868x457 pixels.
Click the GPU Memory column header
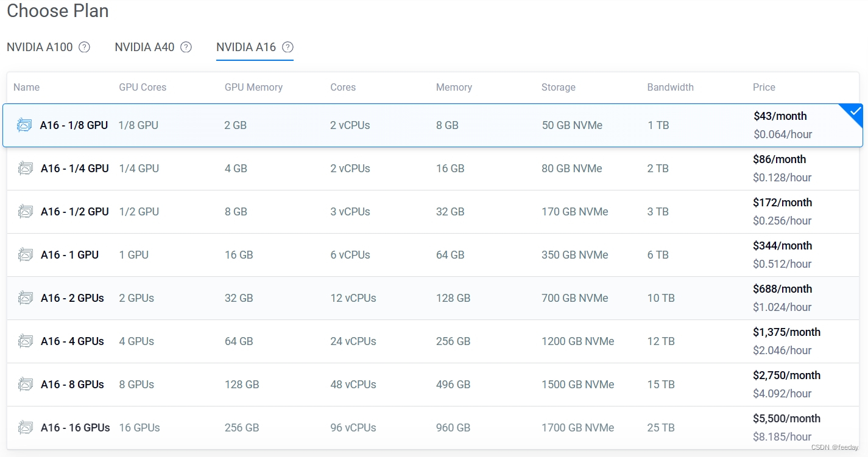click(x=253, y=87)
